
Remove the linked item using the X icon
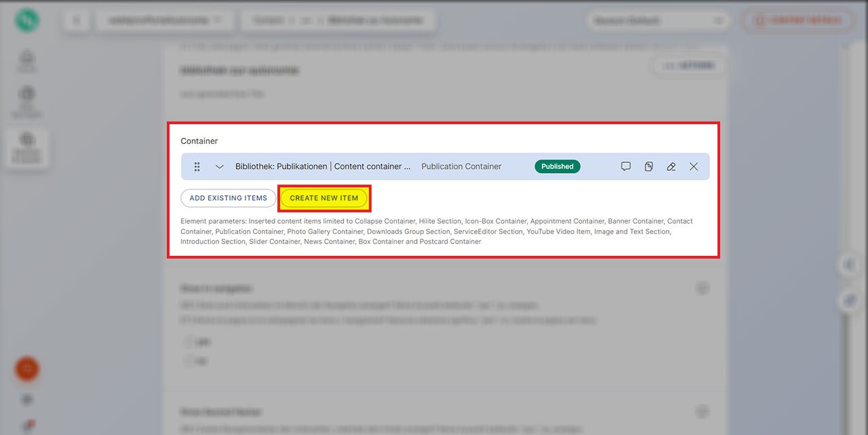(694, 166)
